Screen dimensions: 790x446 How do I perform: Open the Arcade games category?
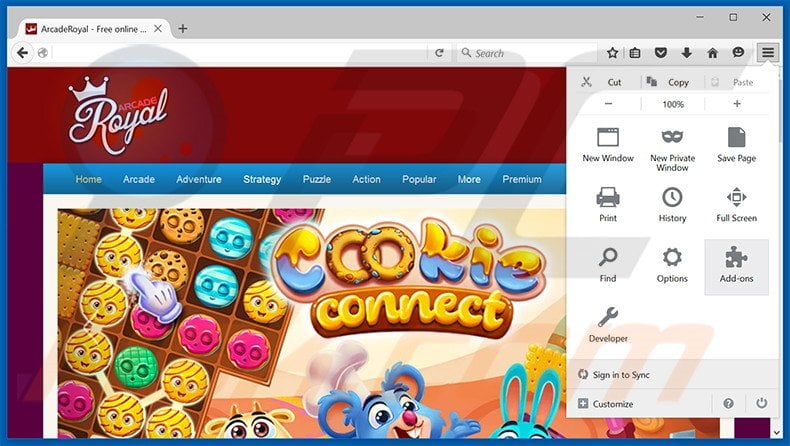[x=139, y=179]
